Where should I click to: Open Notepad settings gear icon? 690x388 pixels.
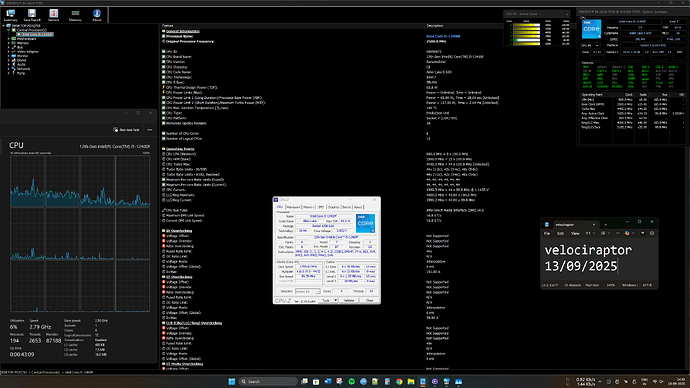click(x=652, y=233)
